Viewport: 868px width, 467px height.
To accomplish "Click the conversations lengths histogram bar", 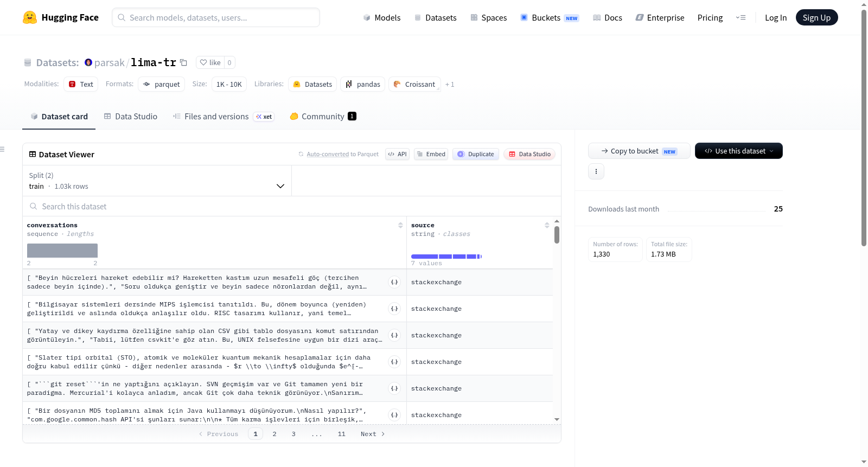I will click(x=62, y=250).
